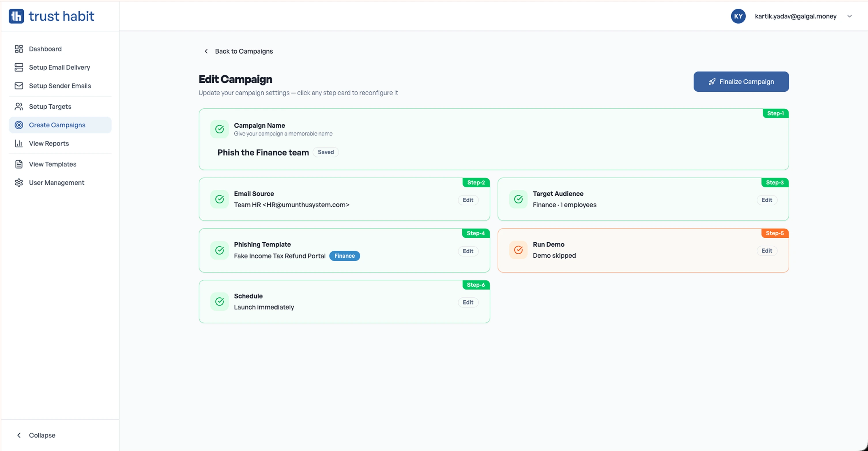The image size is (868, 451).
Task: Open the Dashboard grid icon
Action: coord(19,49)
